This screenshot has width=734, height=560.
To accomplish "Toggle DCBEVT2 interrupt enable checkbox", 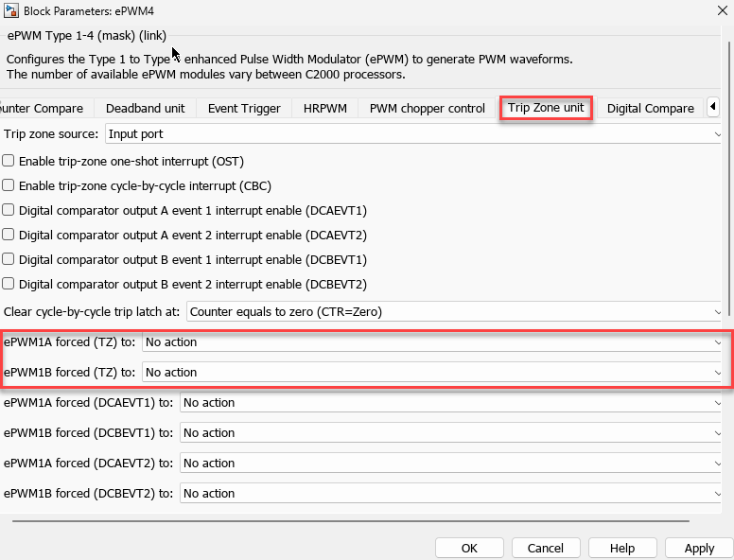I will click(8, 284).
